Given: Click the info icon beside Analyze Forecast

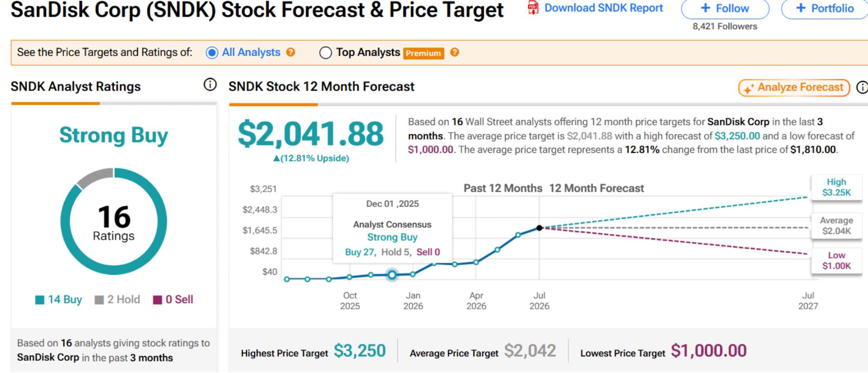Looking at the screenshot, I should (x=862, y=87).
